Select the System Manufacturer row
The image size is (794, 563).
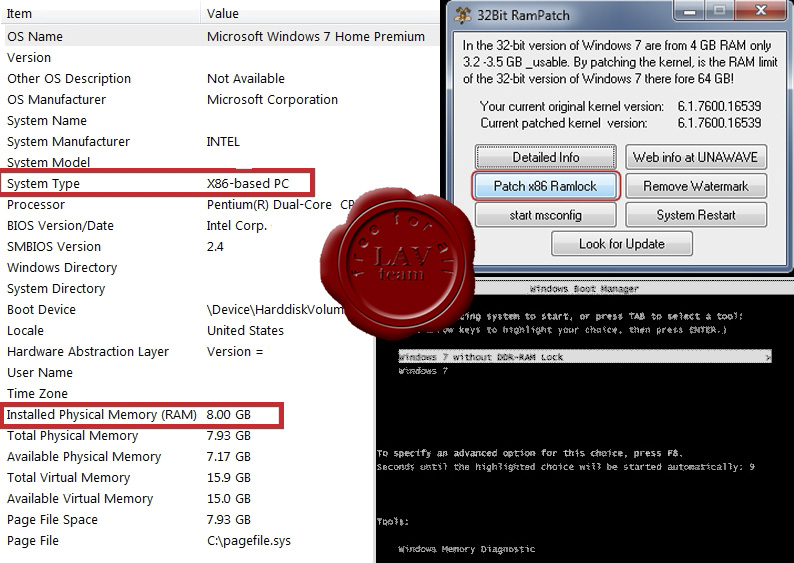[220, 141]
